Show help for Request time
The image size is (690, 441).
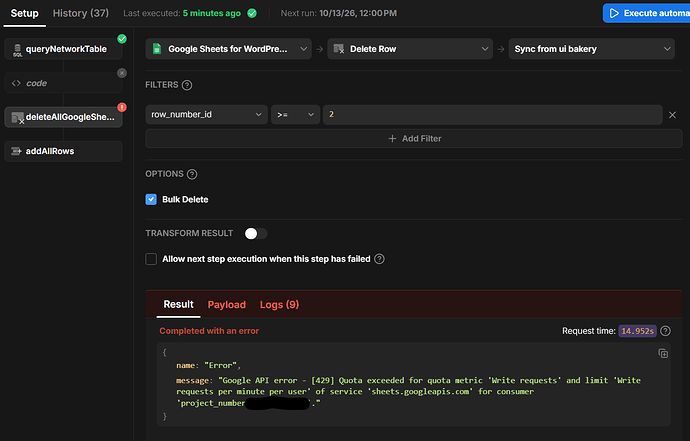[x=666, y=331]
